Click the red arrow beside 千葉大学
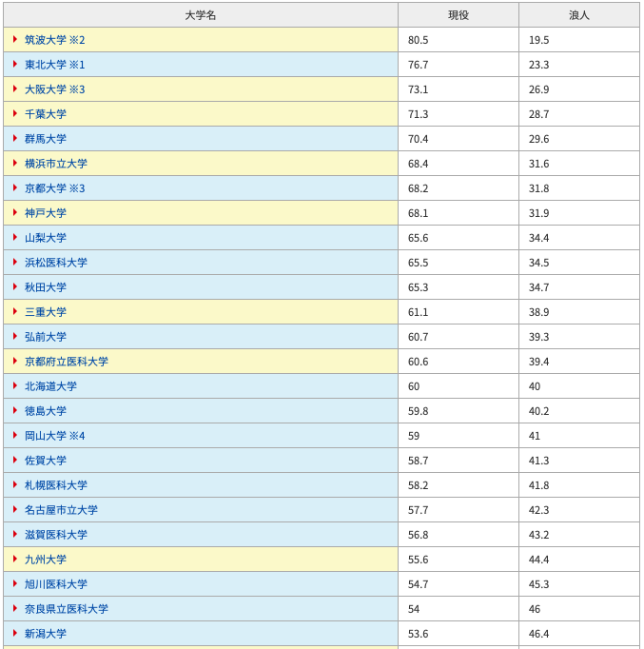 [15, 113]
